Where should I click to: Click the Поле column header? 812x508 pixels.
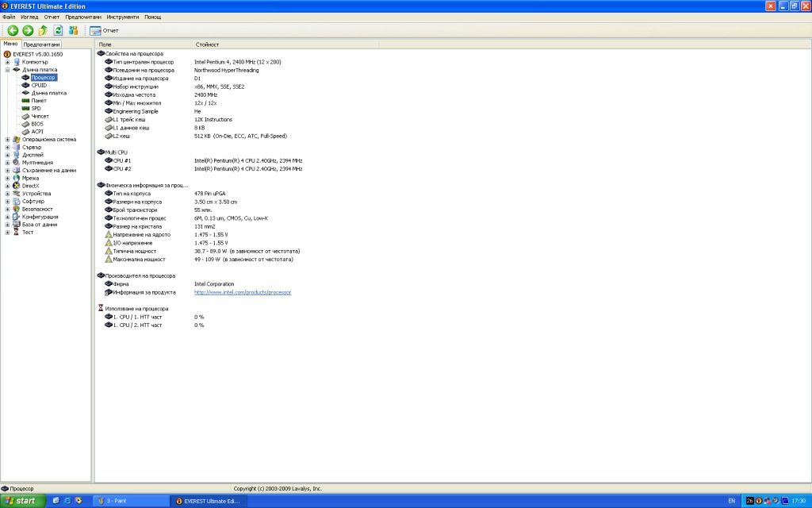[x=144, y=44]
